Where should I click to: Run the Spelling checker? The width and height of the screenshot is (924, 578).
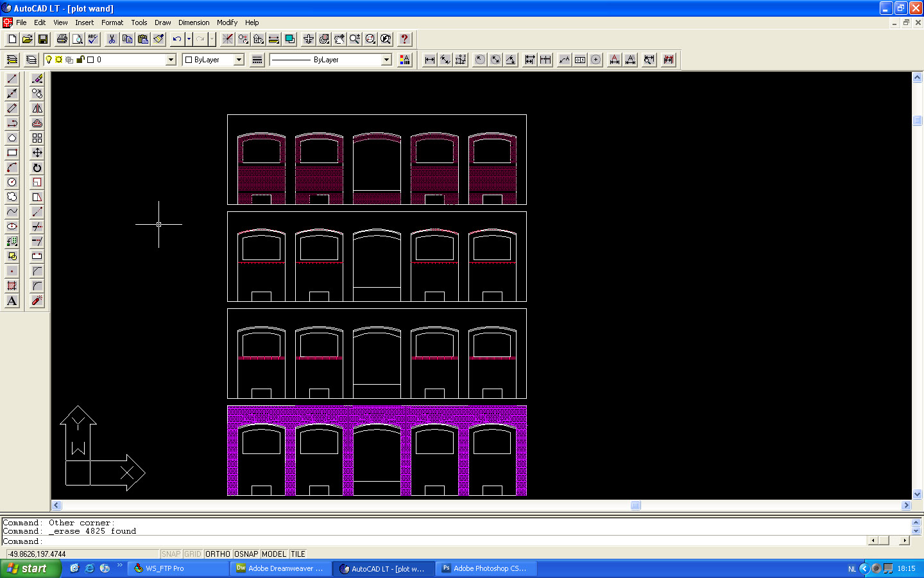coord(92,39)
